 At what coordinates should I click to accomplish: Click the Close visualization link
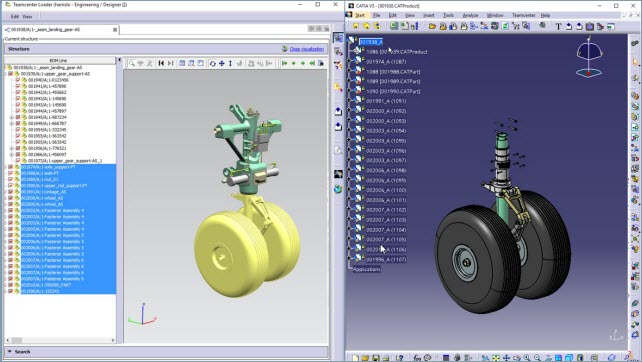pyautogui.click(x=307, y=49)
